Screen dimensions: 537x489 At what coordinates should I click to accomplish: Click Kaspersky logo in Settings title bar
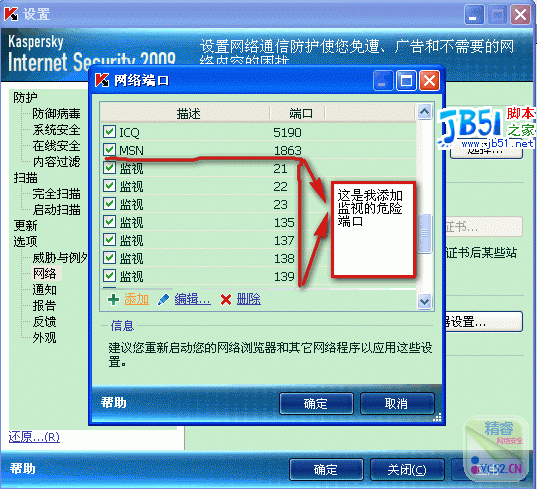[11, 14]
